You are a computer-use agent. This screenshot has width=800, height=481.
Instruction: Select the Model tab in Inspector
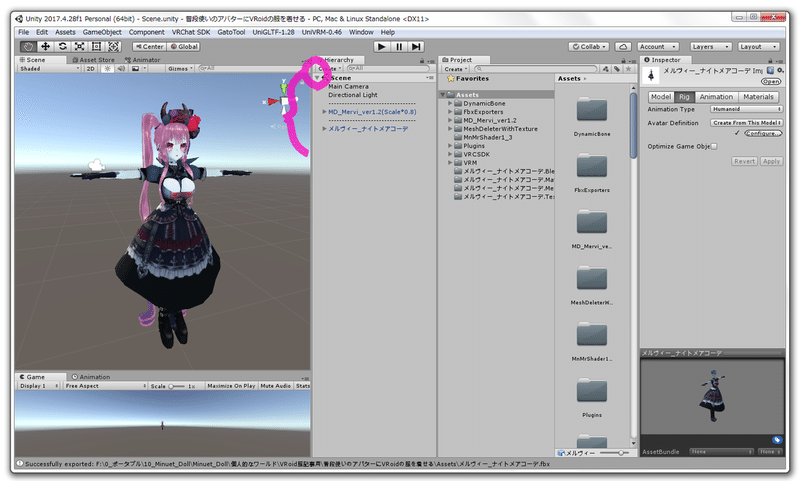[x=661, y=97]
